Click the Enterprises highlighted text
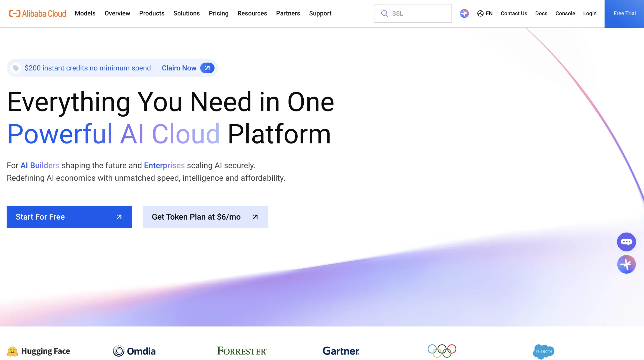Screen dimensions: 644x360 (164, 165)
